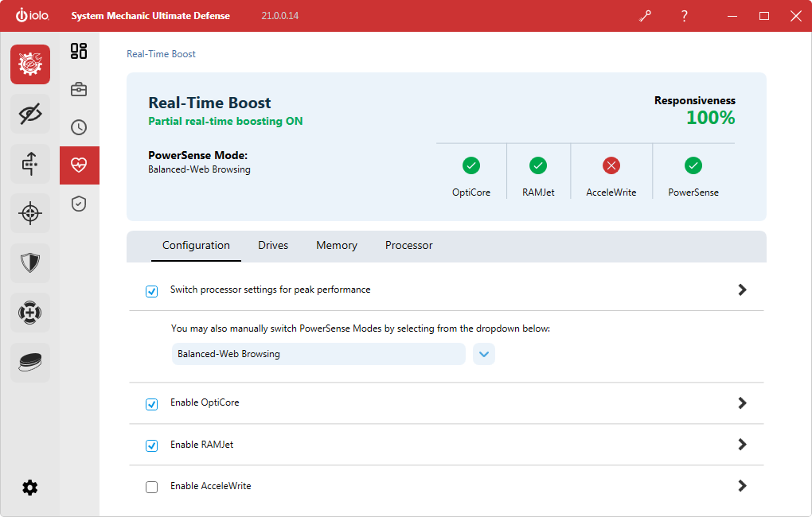Check the Enable AcceleWrite checkbox
The image size is (812, 517).
[x=152, y=487]
